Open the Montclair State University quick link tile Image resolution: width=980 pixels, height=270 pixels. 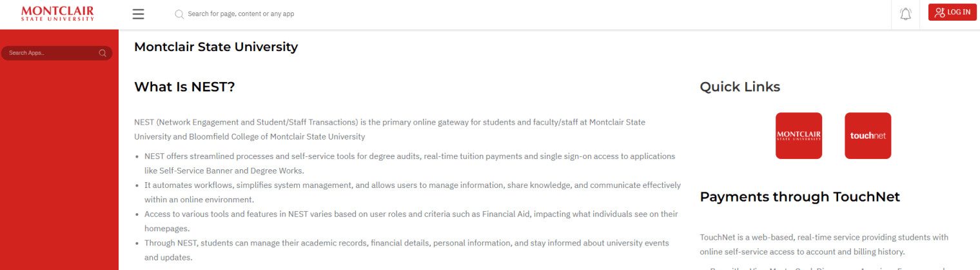click(799, 136)
